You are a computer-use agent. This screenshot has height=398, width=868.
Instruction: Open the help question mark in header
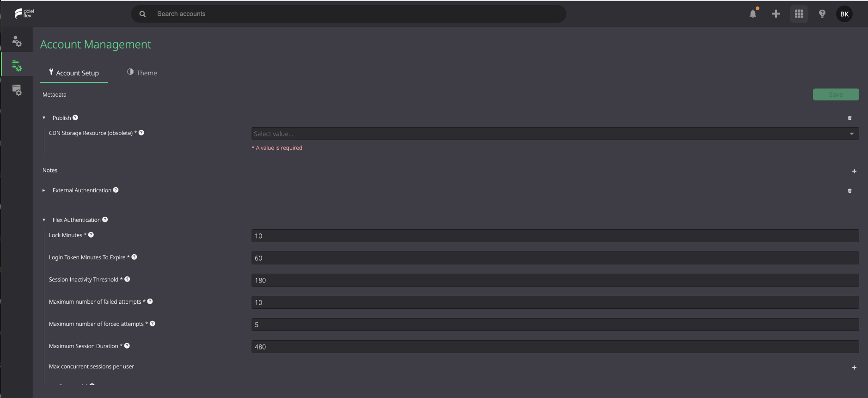click(x=822, y=14)
